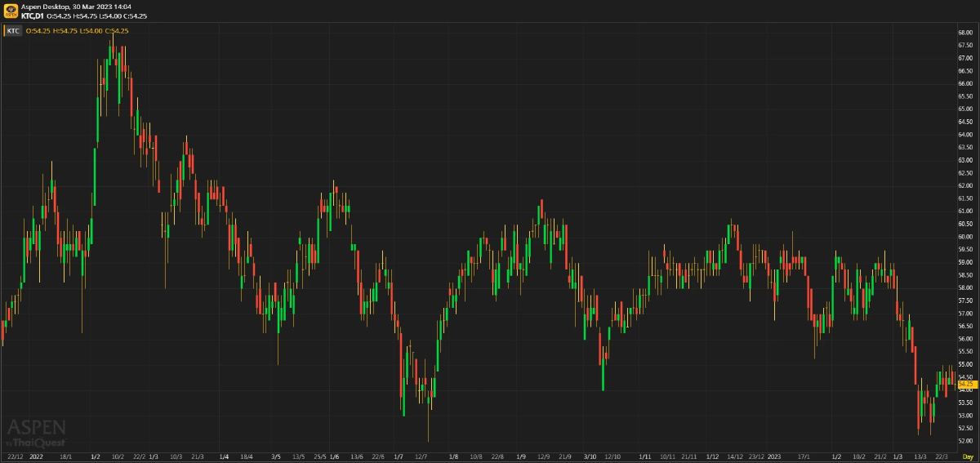
Task: Click the 1/6 date axis label
Action: [x=334, y=457]
